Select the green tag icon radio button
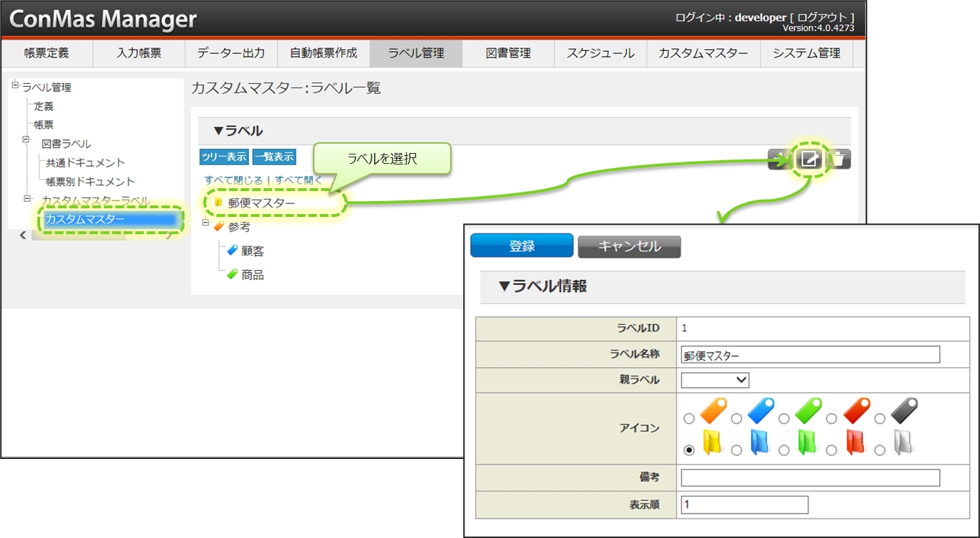Image resolution: width=980 pixels, height=538 pixels. coord(784,418)
